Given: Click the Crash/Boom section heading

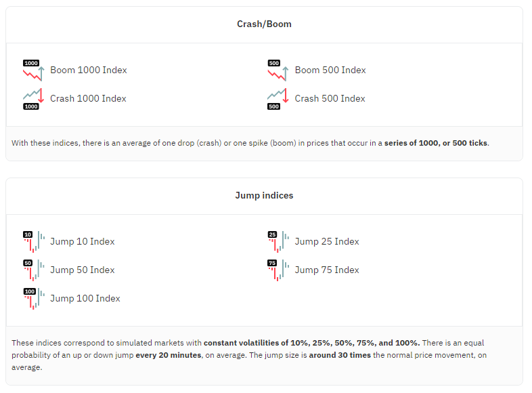Looking at the screenshot, I should click(264, 24).
